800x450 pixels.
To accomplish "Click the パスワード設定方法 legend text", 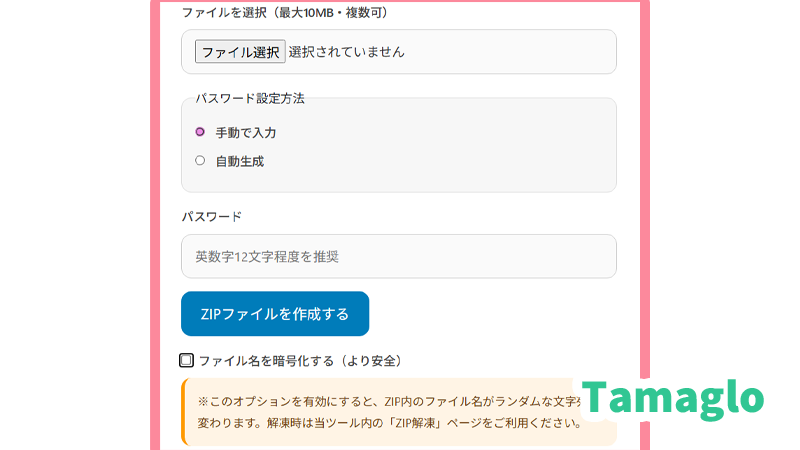I will 249,98.
